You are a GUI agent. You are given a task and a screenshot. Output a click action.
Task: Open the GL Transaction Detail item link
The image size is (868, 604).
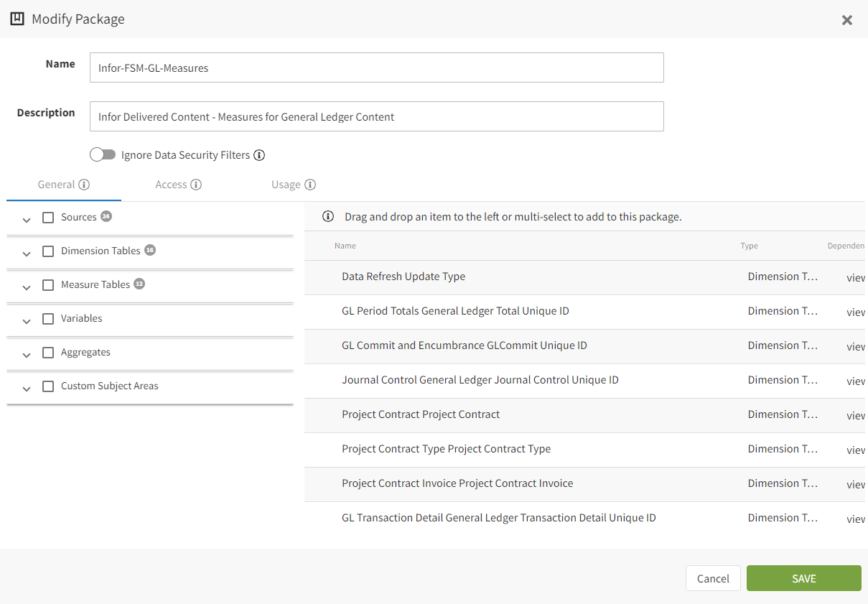tap(498, 518)
